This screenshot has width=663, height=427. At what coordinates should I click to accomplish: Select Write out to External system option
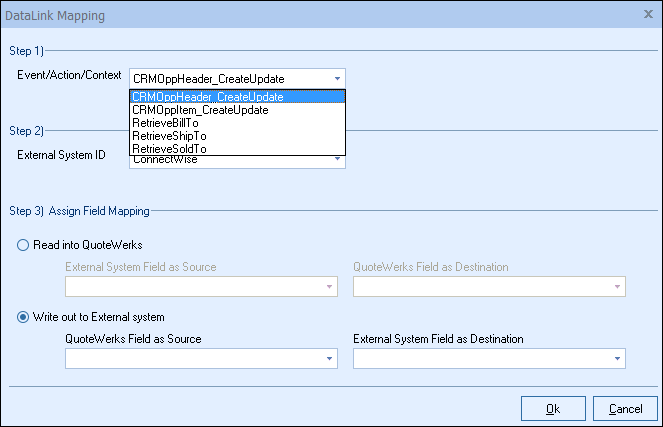click(x=23, y=317)
